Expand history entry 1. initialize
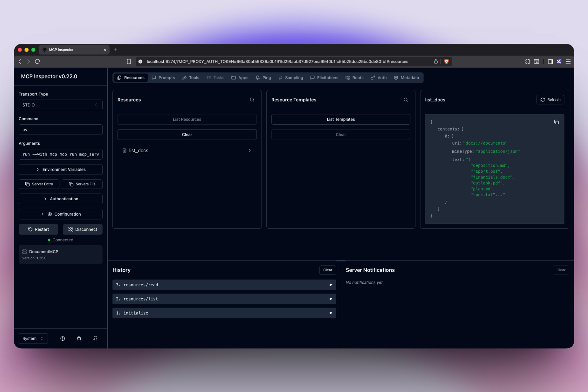588x392 pixels. [224, 313]
